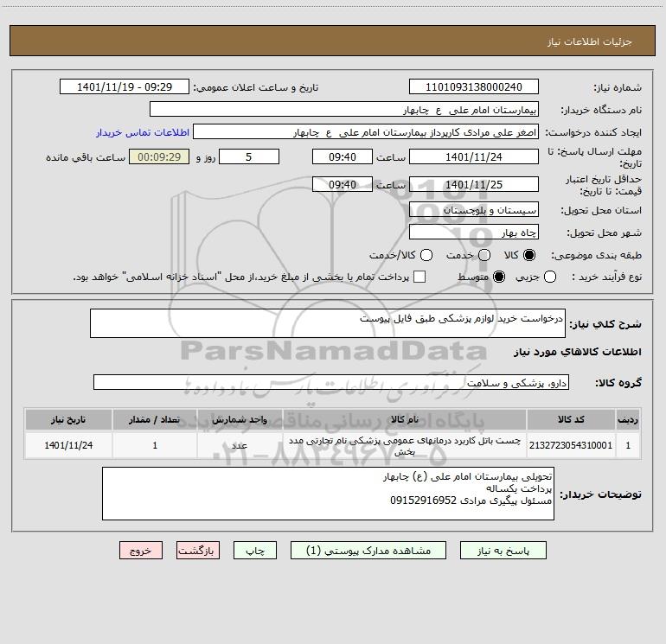Click the پاسخ به نیاز button
666x644 pixels.
[x=503, y=551]
